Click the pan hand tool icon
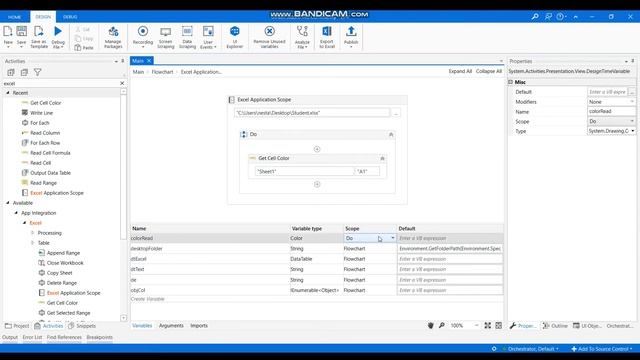Image resolution: width=640 pixels, height=360 pixels. pyautogui.click(x=431, y=325)
